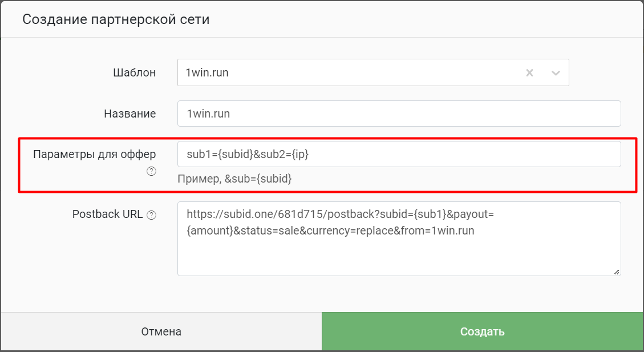Screen dimensions: 644x352
Task: Expand the Шаблон dropdown arrow
Action: (556, 73)
